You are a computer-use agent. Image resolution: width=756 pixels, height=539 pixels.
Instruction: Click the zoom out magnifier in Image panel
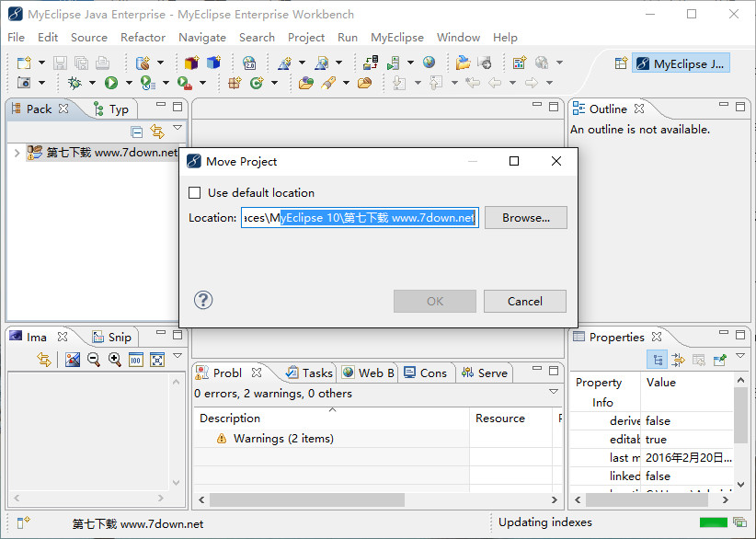94,360
